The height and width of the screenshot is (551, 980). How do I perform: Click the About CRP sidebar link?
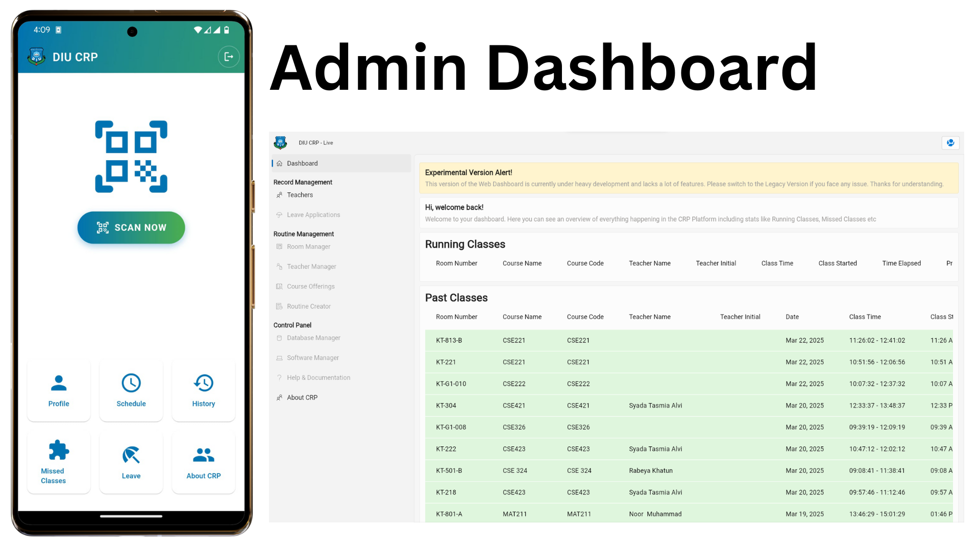click(x=302, y=397)
